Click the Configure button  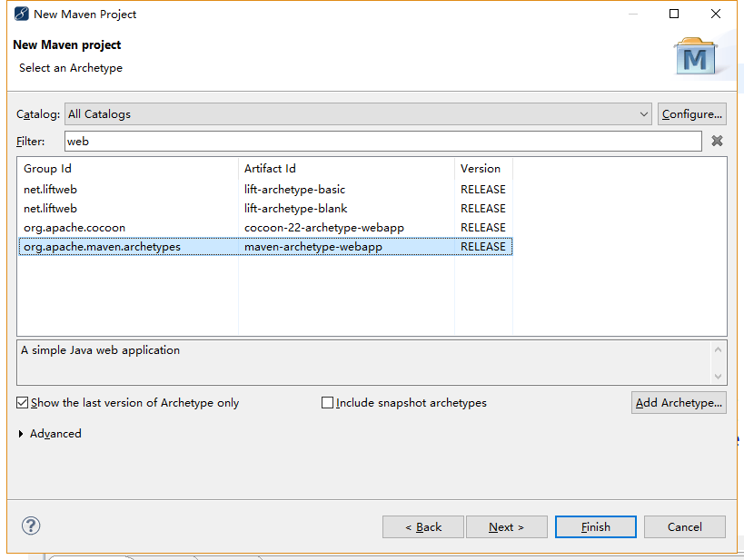(x=691, y=114)
